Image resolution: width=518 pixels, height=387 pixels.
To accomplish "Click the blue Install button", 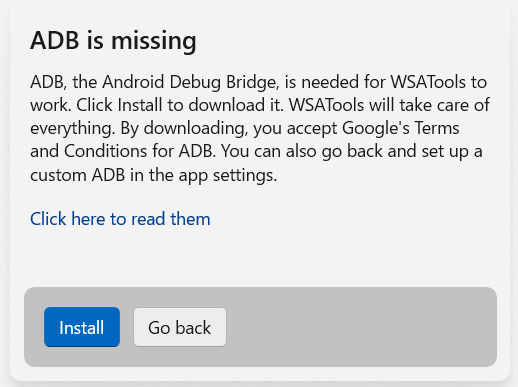I will tap(82, 327).
